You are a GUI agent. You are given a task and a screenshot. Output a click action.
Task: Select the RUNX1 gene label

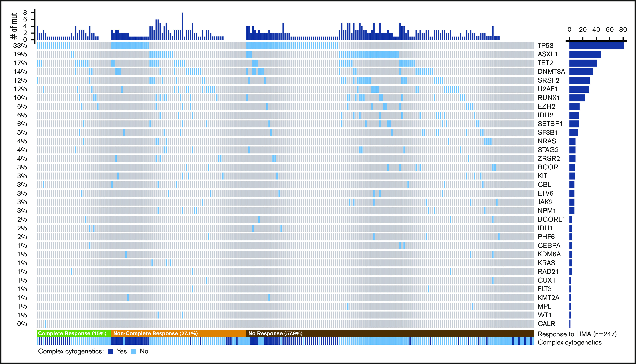(x=549, y=98)
